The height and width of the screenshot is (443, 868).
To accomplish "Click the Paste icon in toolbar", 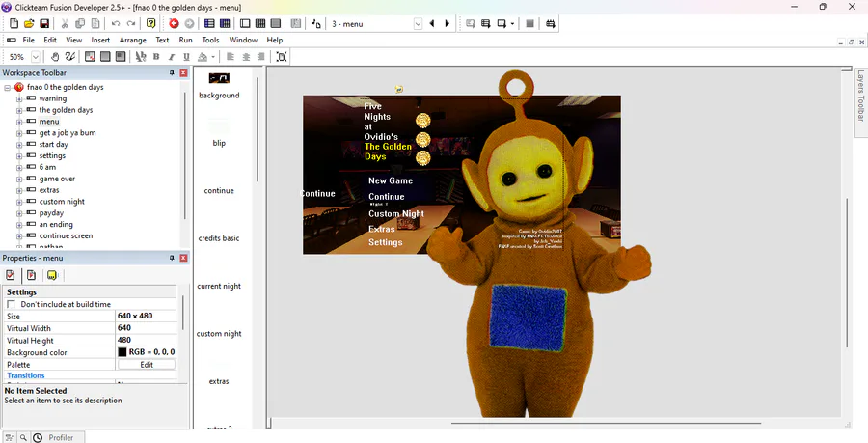I will (95, 23).
